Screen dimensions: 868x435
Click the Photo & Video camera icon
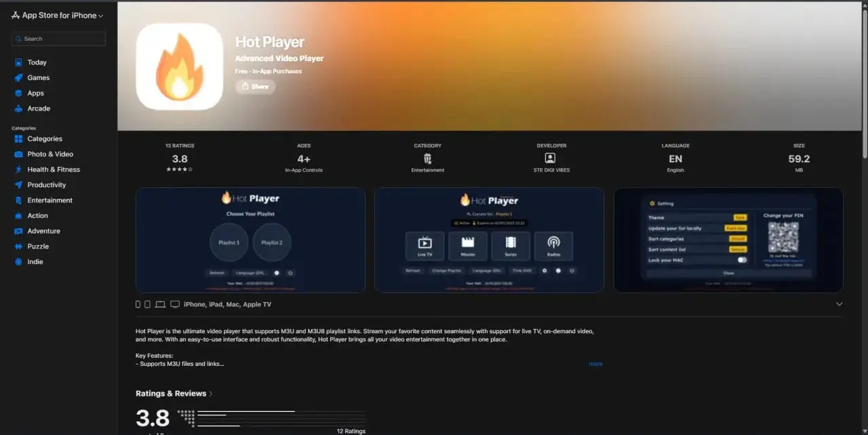[x=18, y=154]
